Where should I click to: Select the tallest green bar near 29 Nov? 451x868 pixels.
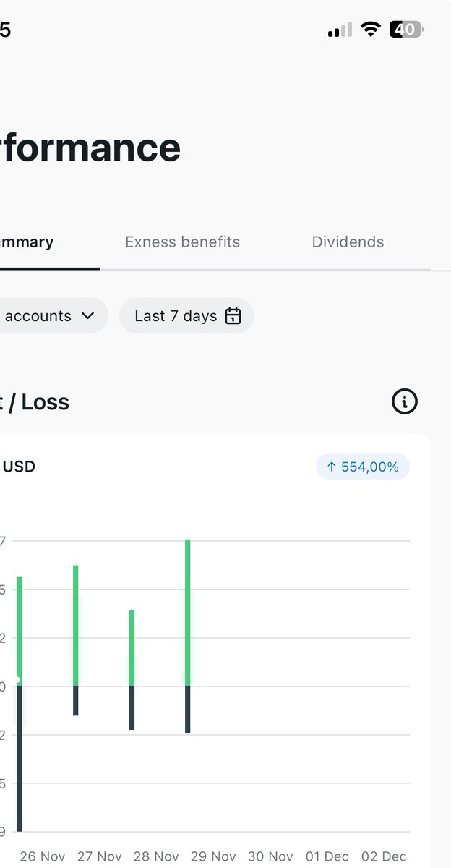[187, 612]
